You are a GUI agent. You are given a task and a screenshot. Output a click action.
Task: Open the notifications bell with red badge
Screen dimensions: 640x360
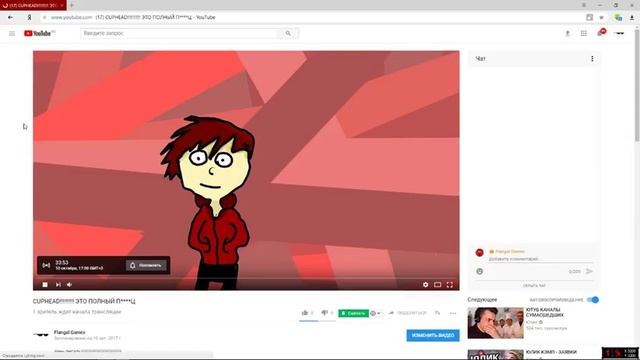coord(601,33)
